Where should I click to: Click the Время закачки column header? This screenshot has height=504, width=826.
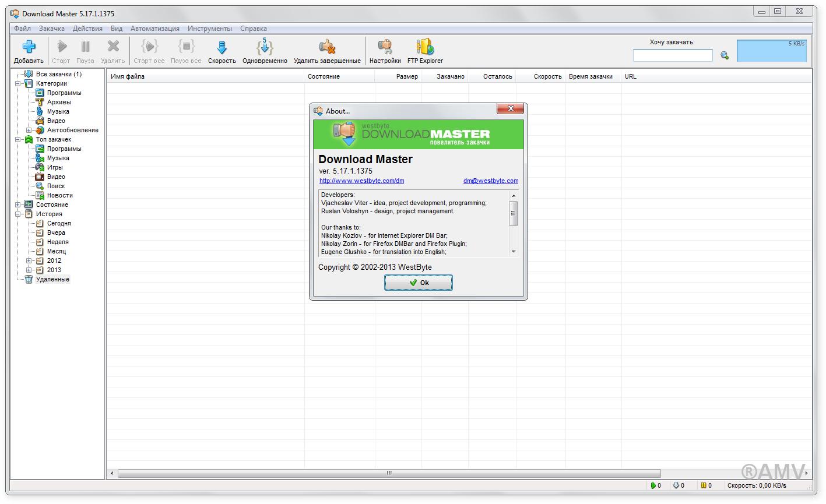[x=593, y=76]
